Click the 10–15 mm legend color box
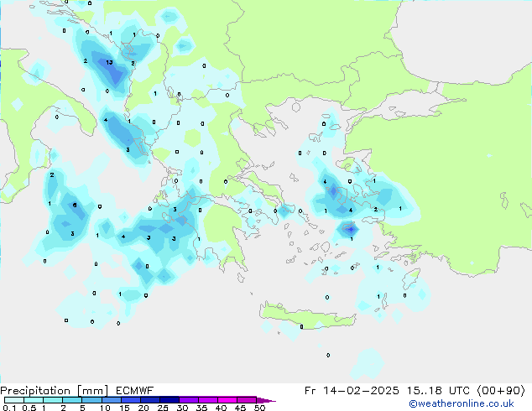This screenshot has height=411, width=532. [x=111, y=400]
